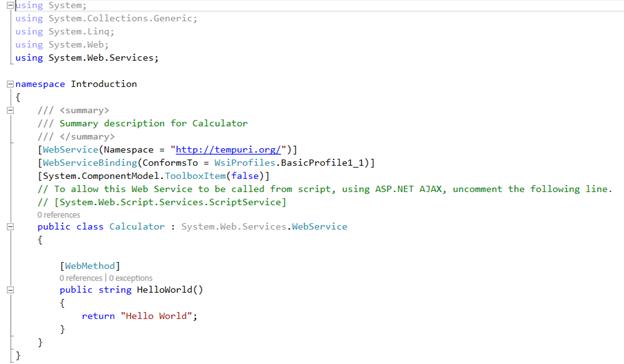Collapse the Calculator class block
The image size is (624, 364).
10,227
